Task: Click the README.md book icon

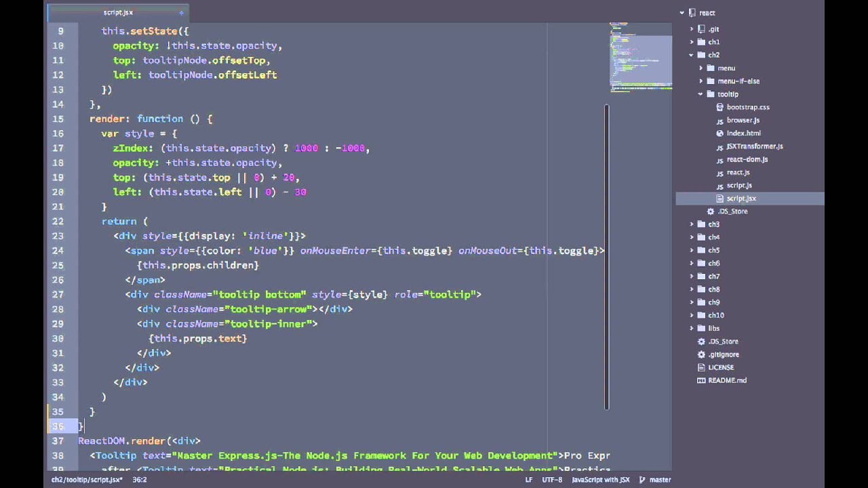Action: (x=702, y=380)
